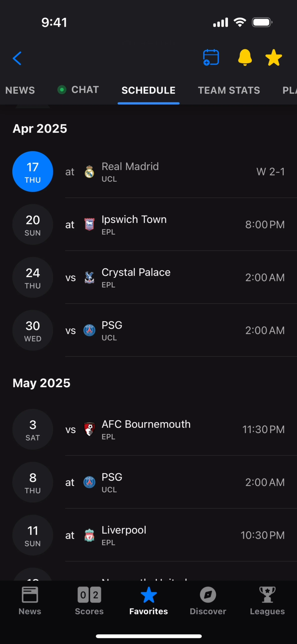Select the SCHEDULE tab
Screen dimensions: 297x644
click(x=148, y=90)
